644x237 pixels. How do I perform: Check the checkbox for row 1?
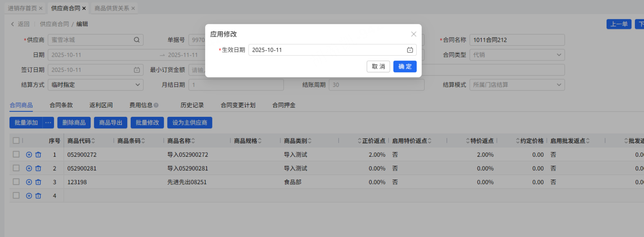point(16,154)
